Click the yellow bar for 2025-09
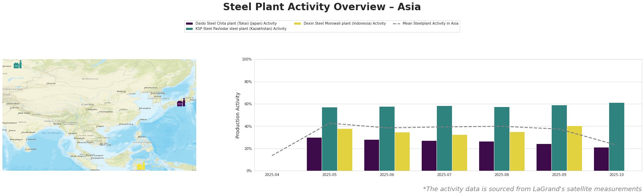 [574, 148]
